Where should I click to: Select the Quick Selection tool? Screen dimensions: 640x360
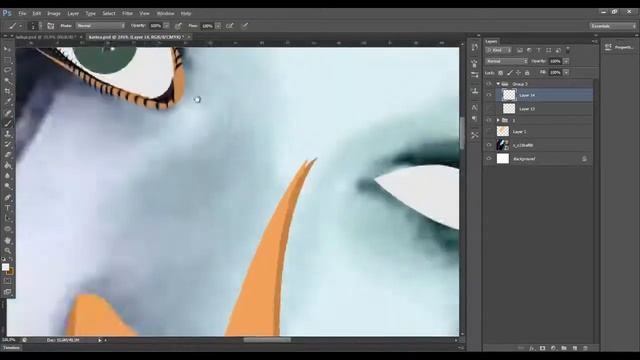pos(7,81)
